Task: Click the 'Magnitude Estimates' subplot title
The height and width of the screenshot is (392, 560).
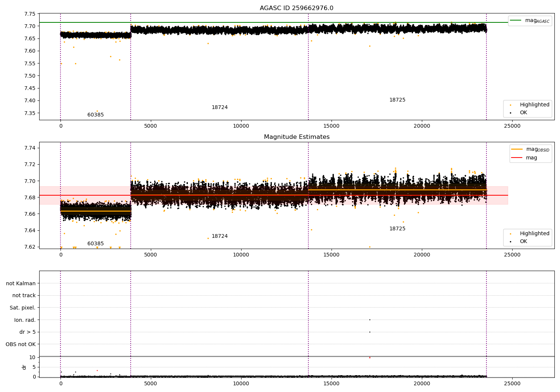Action: [x=296, y=137]
